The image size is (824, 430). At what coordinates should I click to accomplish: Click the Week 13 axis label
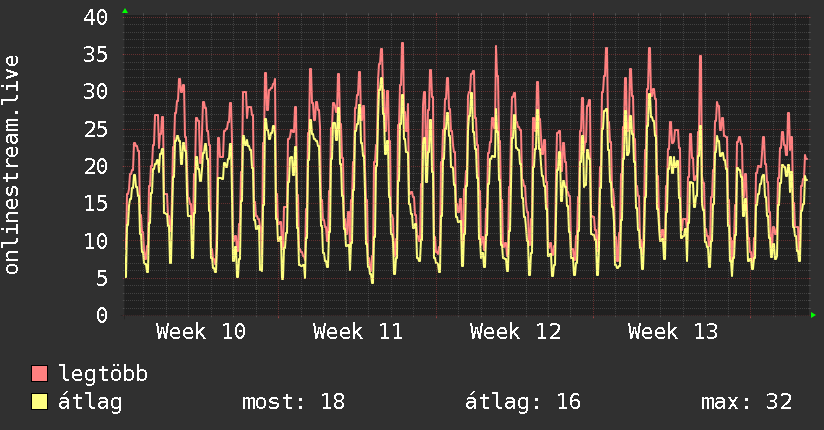point(673,332)
